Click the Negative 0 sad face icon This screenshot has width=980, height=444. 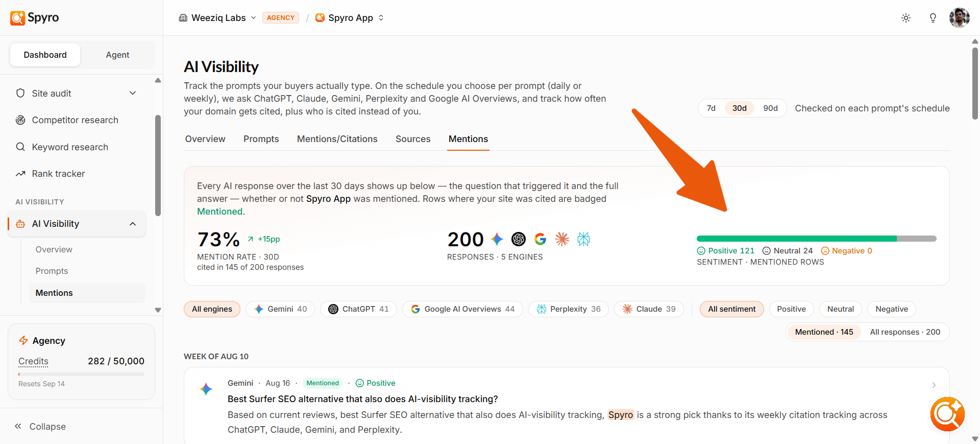(825, 251)
